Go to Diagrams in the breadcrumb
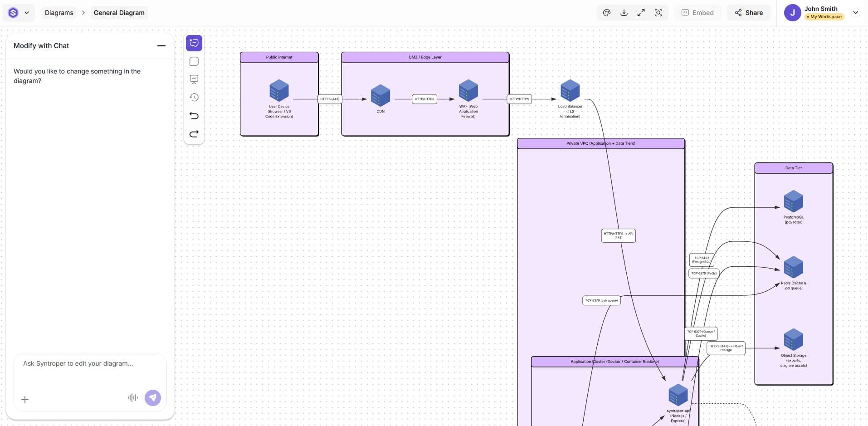868x426 pixels. click(x=59, y=13)
